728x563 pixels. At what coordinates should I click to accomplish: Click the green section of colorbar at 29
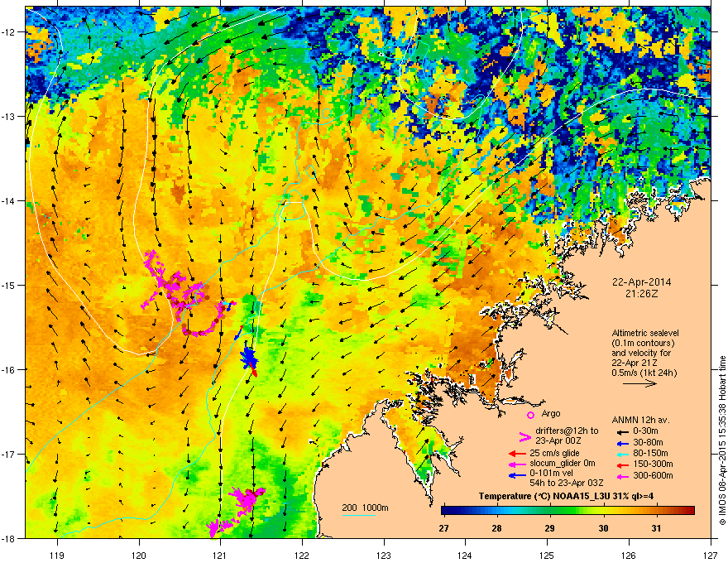[550, 511]
